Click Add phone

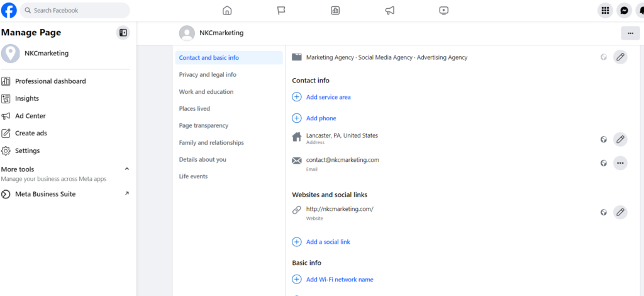click(x=321, y=118)
